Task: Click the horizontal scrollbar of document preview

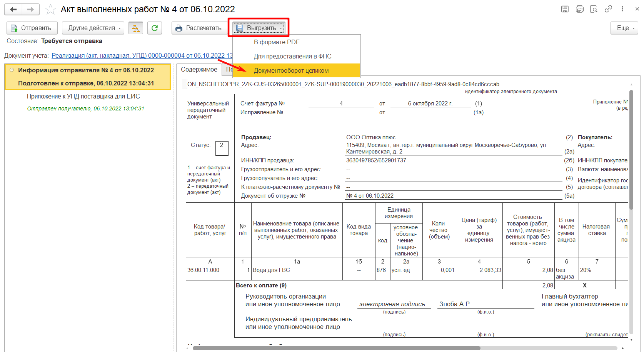Action: (337, 348)
